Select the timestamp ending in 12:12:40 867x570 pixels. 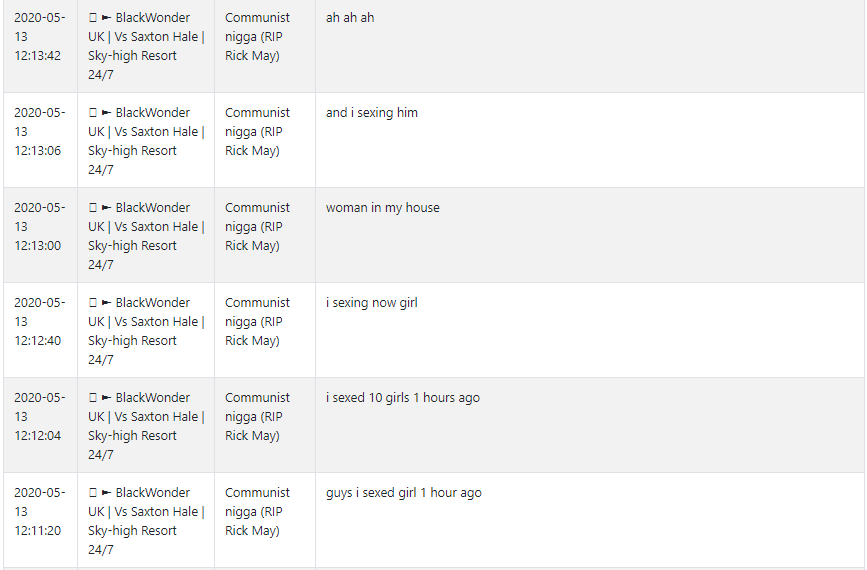[39, 322]
